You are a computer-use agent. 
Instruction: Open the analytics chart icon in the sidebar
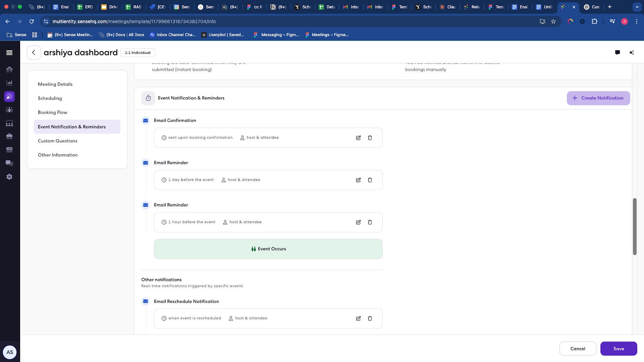click(9, 83)
